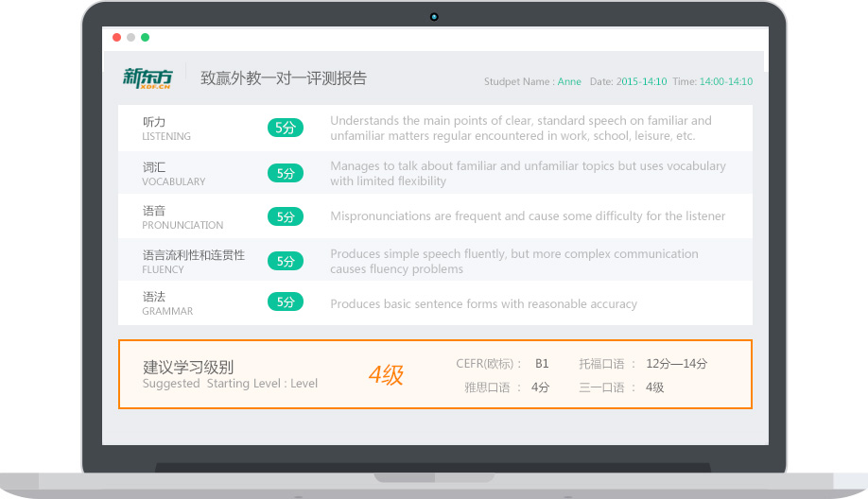Click the Pronunciation 5分 score badge

(x=286, y=216)
